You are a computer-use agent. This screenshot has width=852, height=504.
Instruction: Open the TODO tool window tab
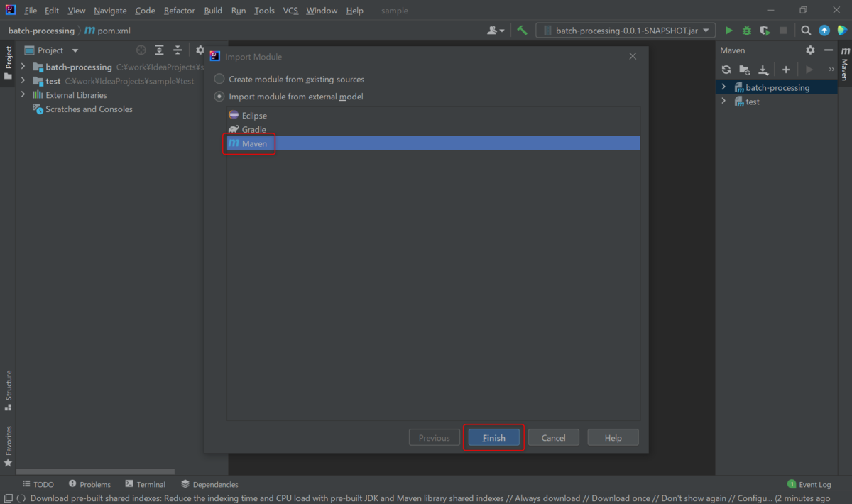click(x=38, y=484)
